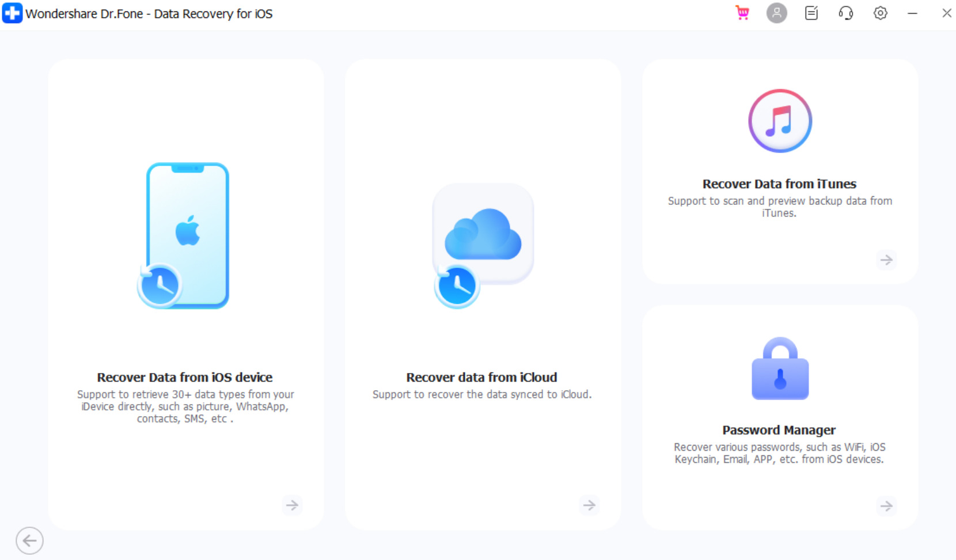Click the Dr.Fone app logo icon

click(x=12, y=13)
